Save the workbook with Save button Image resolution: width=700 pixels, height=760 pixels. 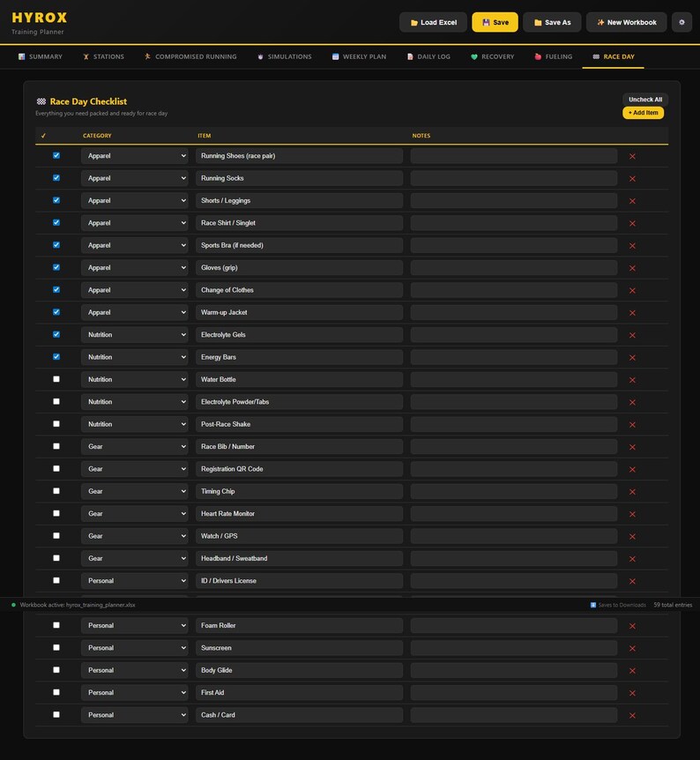[x=495, y=22]
